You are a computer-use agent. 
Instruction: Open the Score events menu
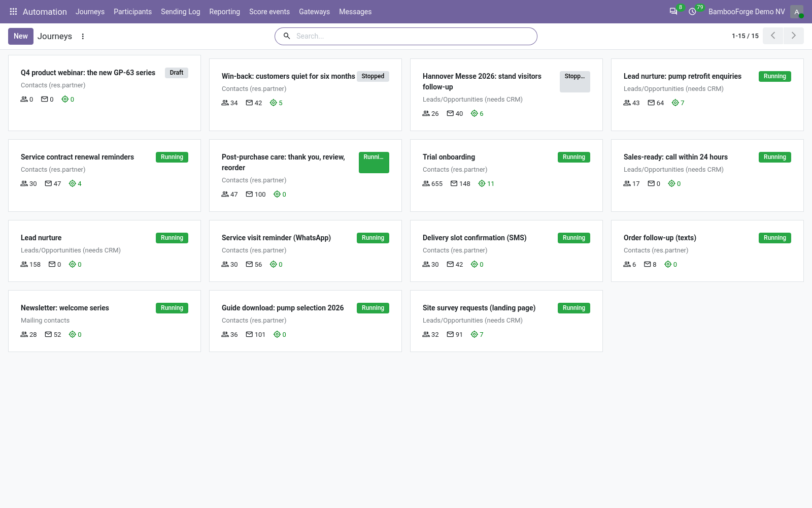(269, 12)
